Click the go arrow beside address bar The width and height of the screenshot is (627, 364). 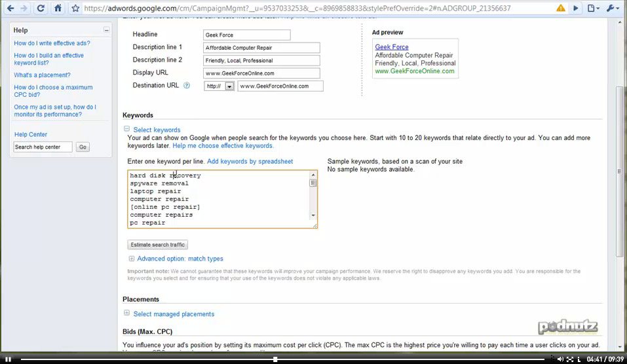tap(575, 8)
